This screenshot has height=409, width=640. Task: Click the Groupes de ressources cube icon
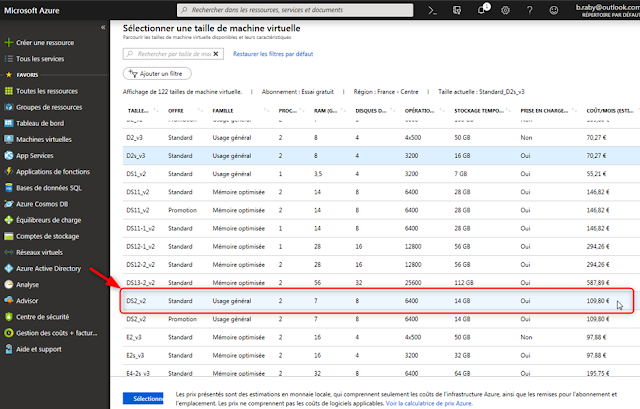tap(9, 107)
